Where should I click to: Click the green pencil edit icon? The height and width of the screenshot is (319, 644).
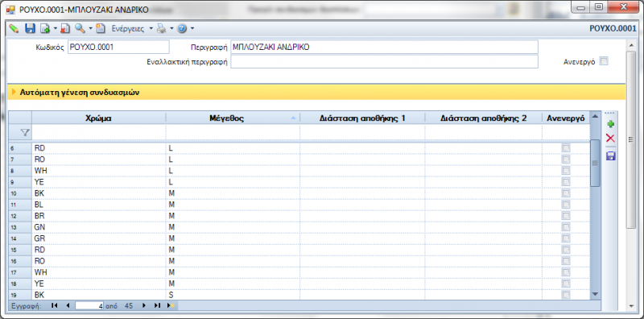pyautogui.click(x=14, y=28)
